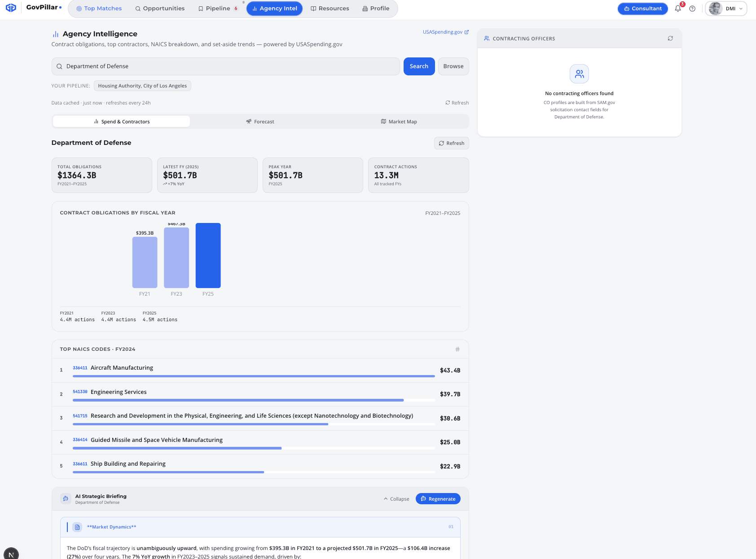
Task: Click the user avatar photo
Action: [x=715, y=9]
